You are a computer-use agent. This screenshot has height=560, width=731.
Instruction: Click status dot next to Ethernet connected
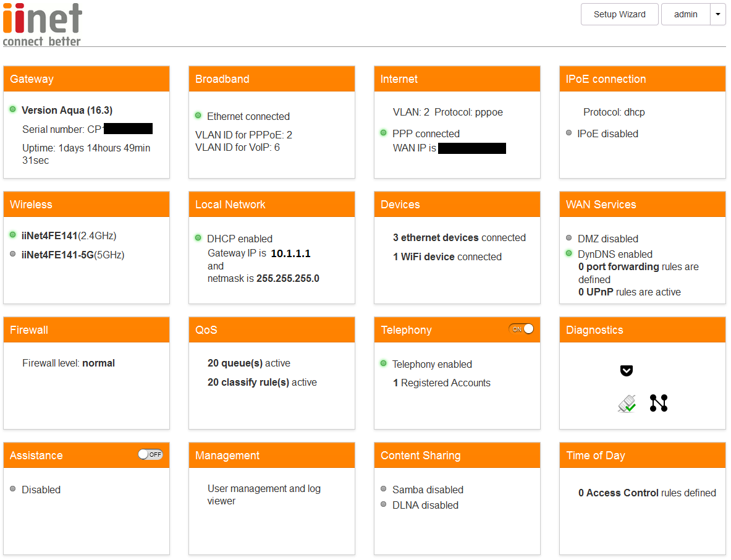click(198, 115)
